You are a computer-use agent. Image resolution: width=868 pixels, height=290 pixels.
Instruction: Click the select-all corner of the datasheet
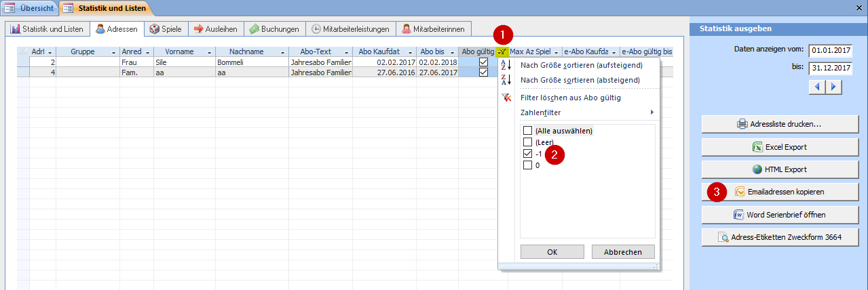click(x=23, y=52)
